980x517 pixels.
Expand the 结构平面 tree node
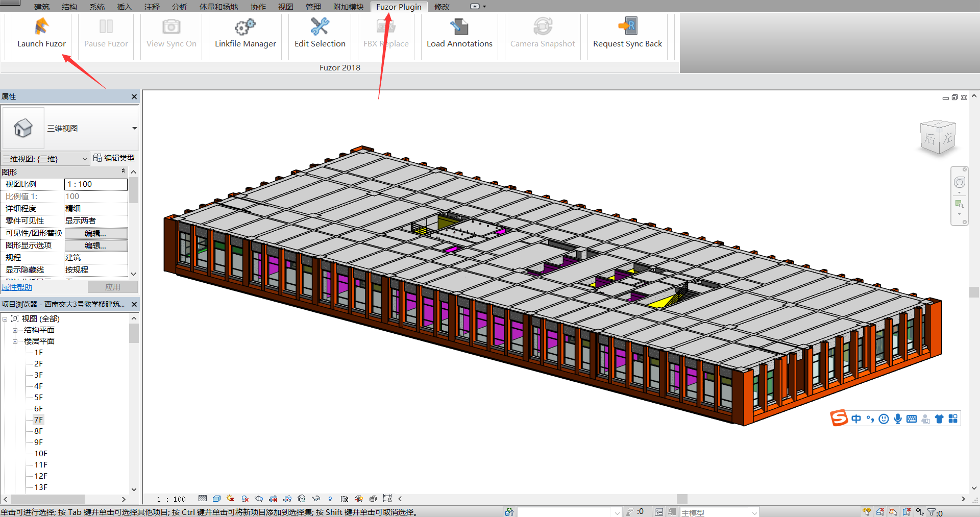(x=15, y=330)
